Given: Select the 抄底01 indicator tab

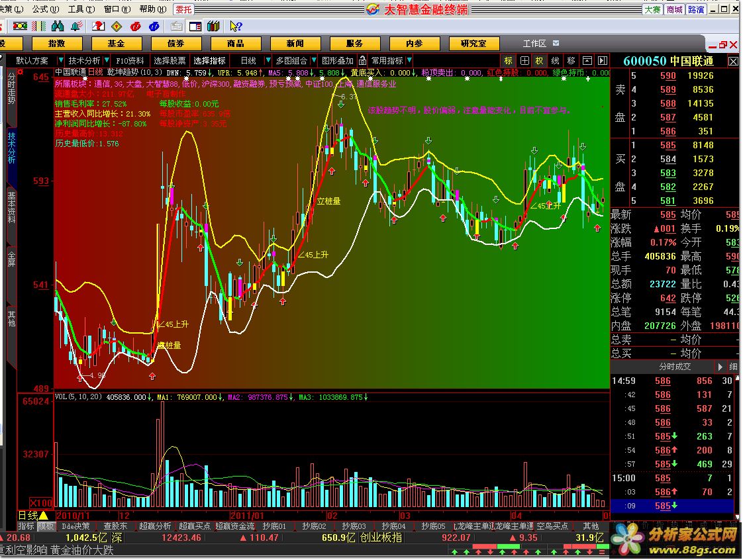Looking at the screenshot, I should [274, 526].
